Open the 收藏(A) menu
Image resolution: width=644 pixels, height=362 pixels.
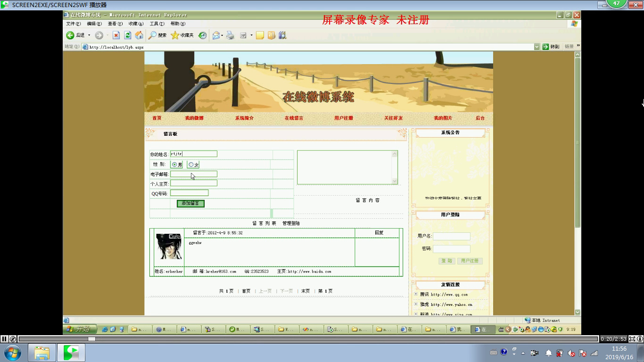(136, 24)
